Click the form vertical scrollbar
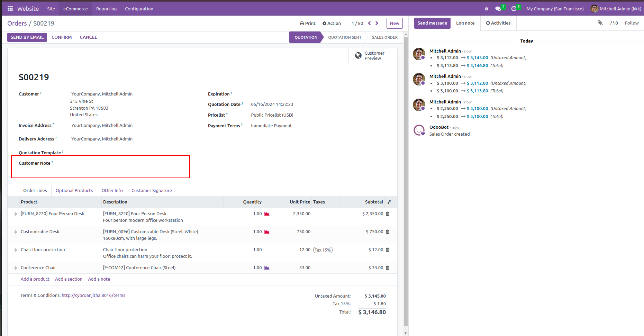Screen dimensions: 644x336 406,182
